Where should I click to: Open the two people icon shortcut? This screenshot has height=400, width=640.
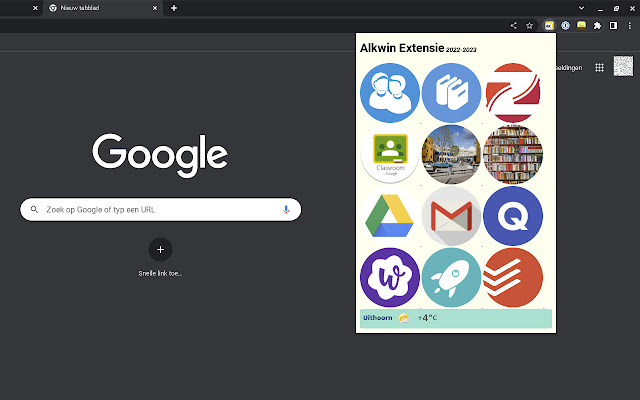[390, 93]
